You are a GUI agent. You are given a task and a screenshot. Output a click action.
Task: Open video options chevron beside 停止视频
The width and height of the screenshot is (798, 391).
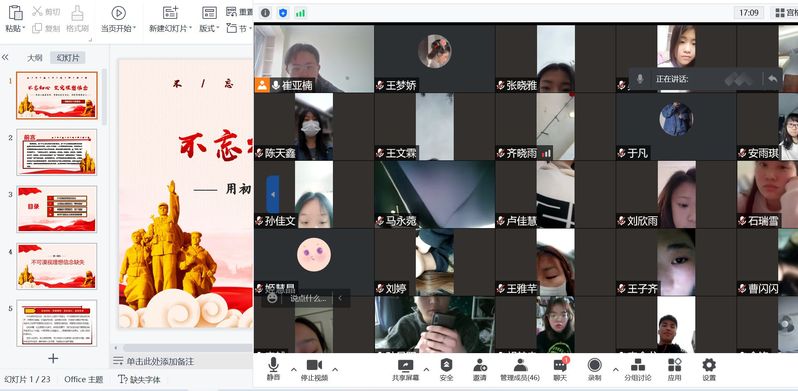pos(335,369)
